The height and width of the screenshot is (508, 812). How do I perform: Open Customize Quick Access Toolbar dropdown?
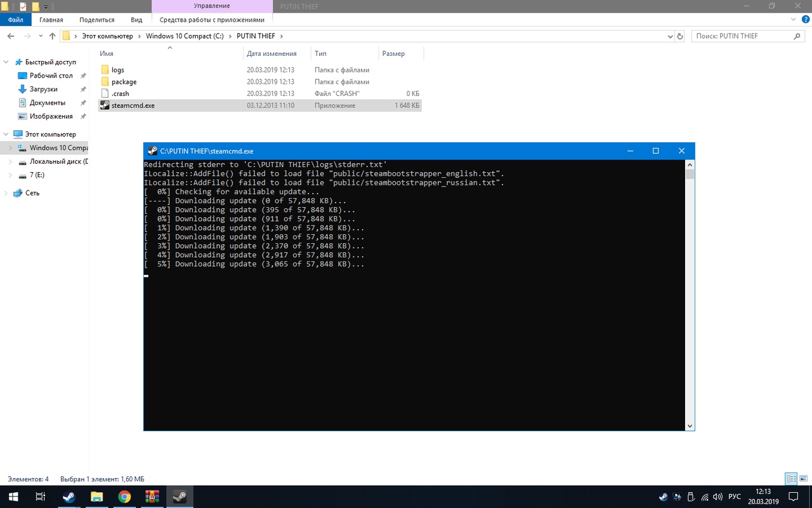(x=46, y=7)
